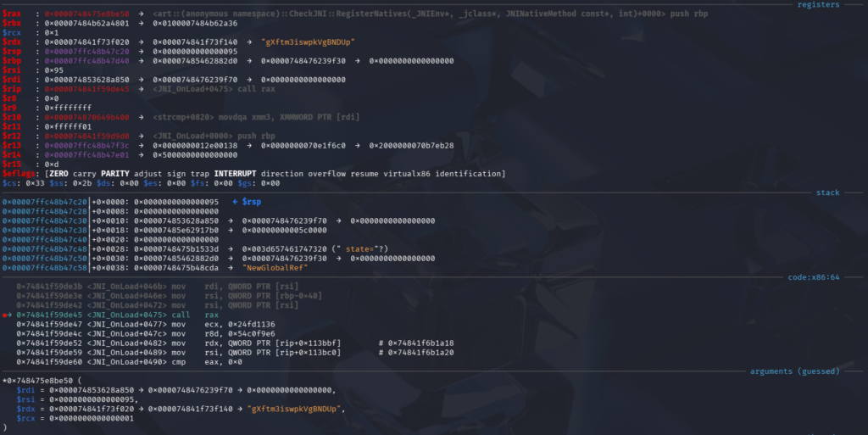Select stack address 0x00007ffc48b47c38
Viewport: 868px width, 435px height.
coord(45,231)
